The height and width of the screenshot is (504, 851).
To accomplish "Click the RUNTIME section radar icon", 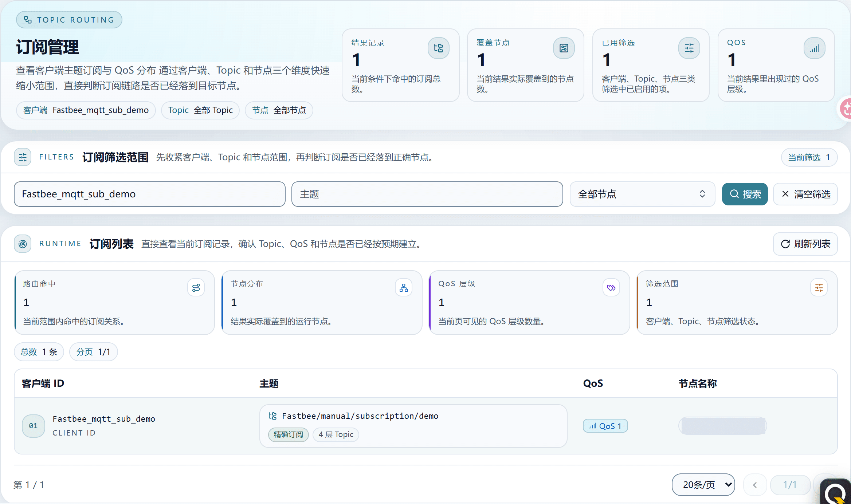I will (23, 244).
